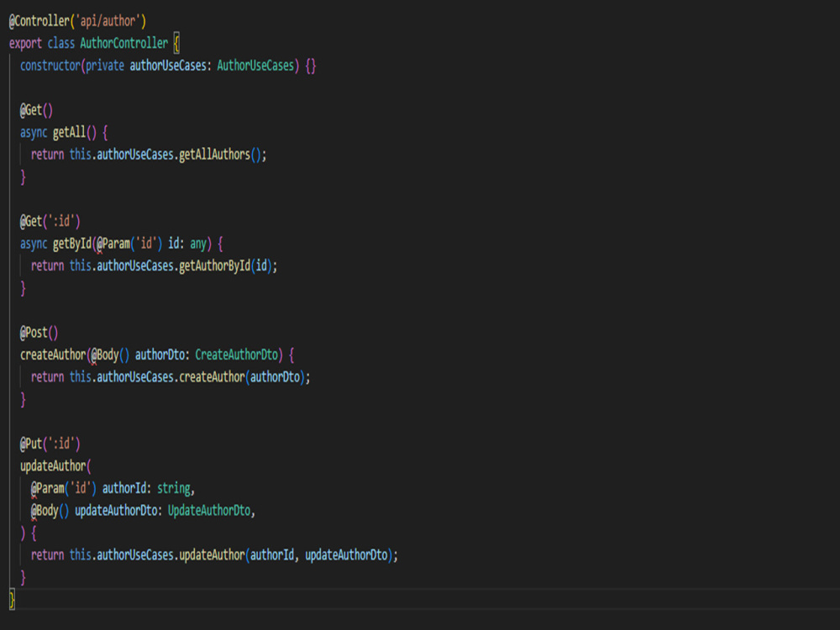Click the opening brace after AuthorController

pos(176,43)
